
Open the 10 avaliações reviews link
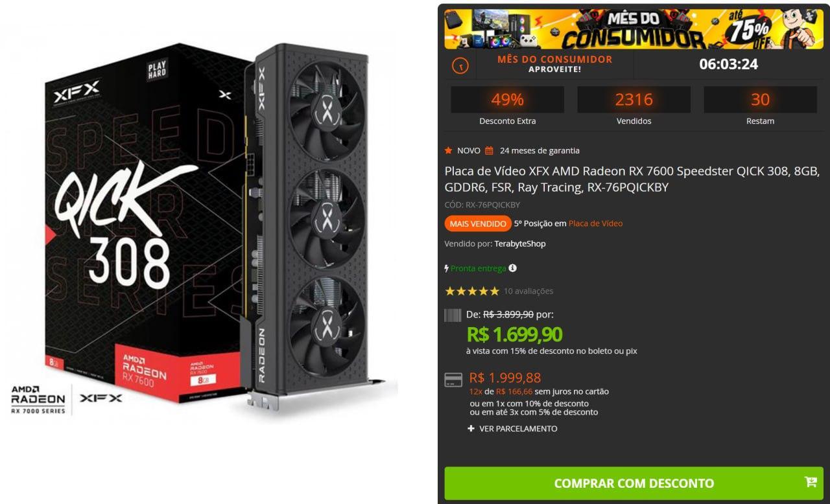[528, 291]
